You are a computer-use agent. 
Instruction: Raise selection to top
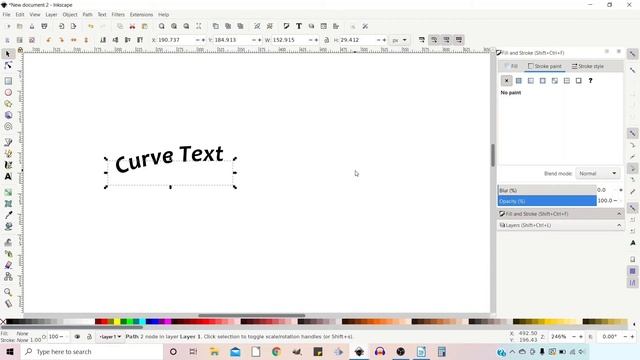pyautogui.click(x=140, y=40)
